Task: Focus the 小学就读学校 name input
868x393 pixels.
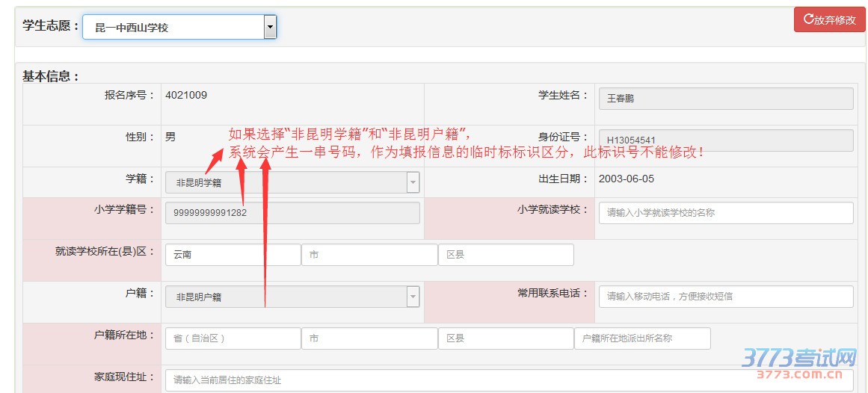Action: tap(725, 213)
